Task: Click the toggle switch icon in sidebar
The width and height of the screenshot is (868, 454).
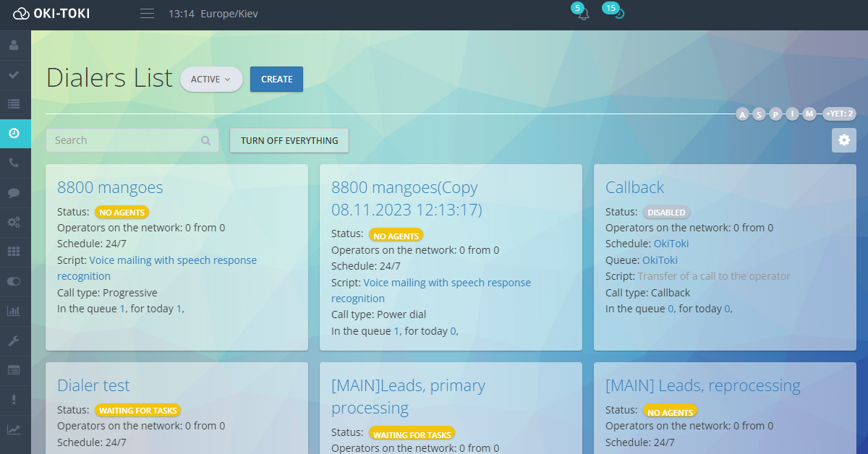Action: pos(14,281)
